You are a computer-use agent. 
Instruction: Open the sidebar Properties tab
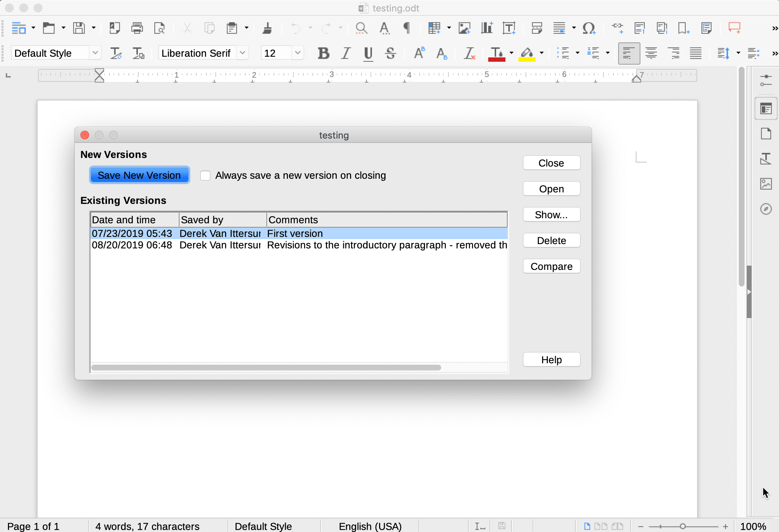point(766,109)
